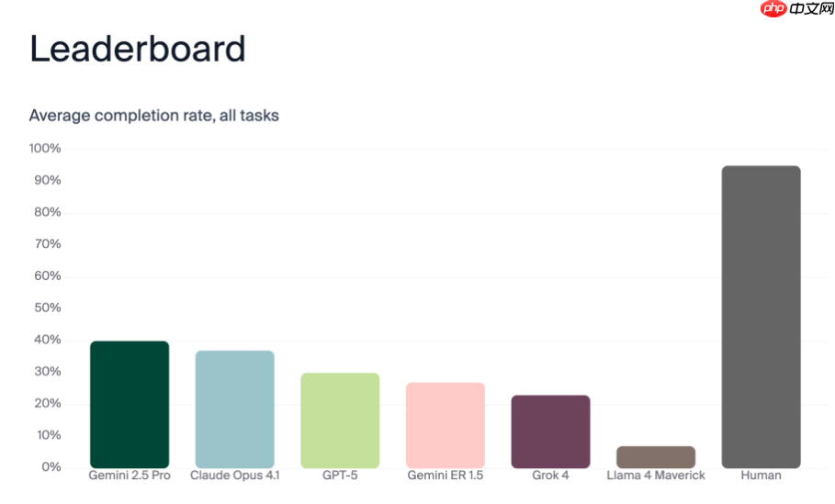The image size is (835, 504).
Task: Click the Gemini ER 1.5 axis label
Action: [446, 476]
